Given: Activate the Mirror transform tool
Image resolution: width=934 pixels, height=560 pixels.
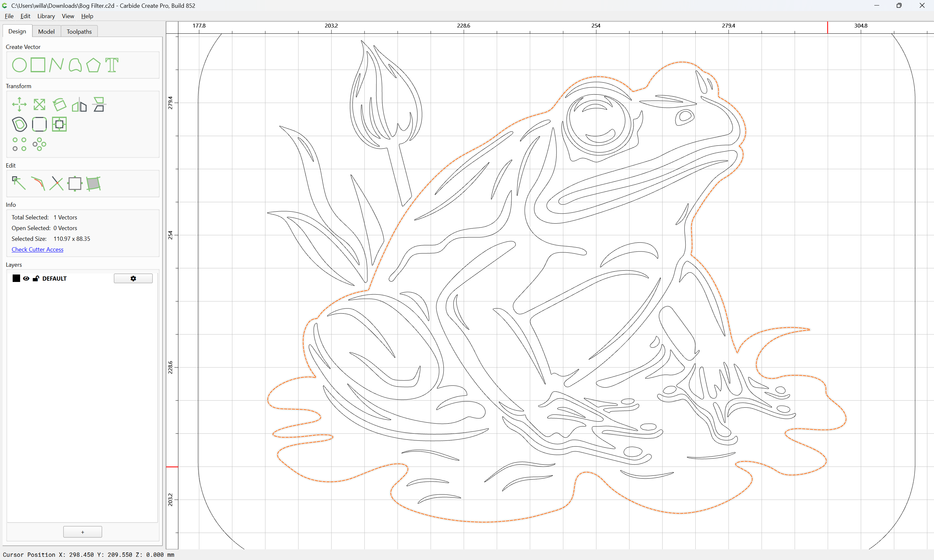Looking at the screenshot, I should pyautogui.click(x=79, y=105).
